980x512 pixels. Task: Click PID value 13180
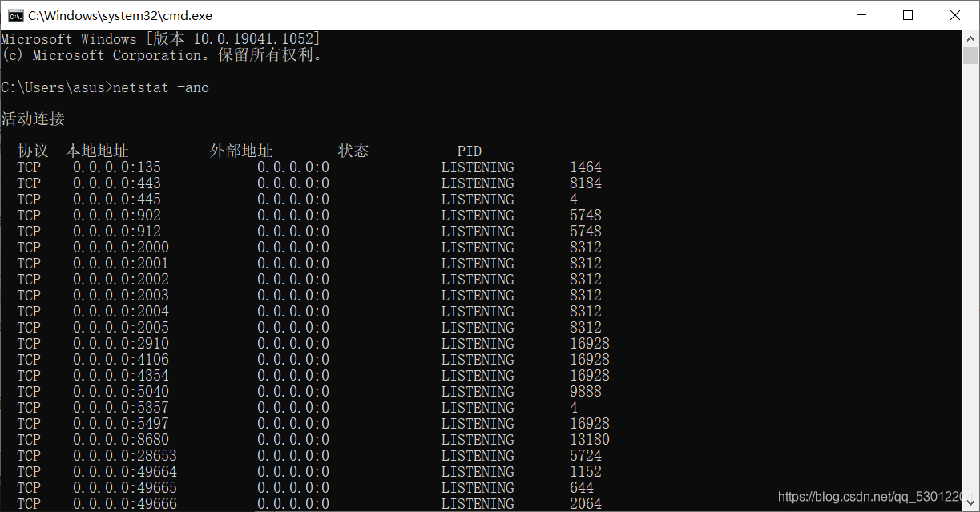pyautogui.click(x=590, y=440)
